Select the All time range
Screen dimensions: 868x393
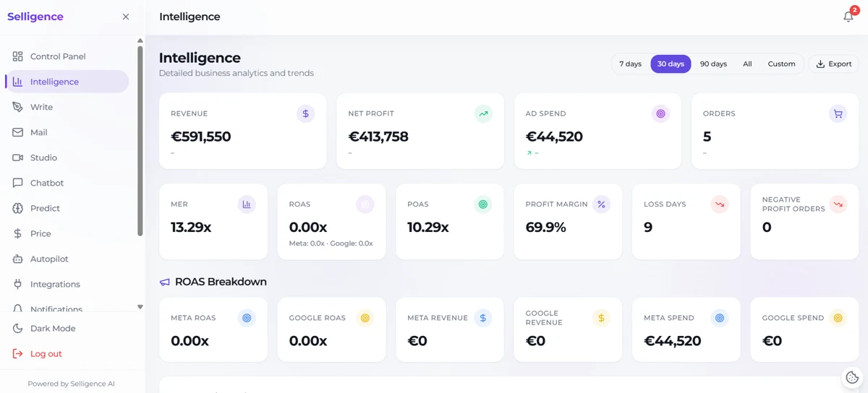click(x=747, y=64)
